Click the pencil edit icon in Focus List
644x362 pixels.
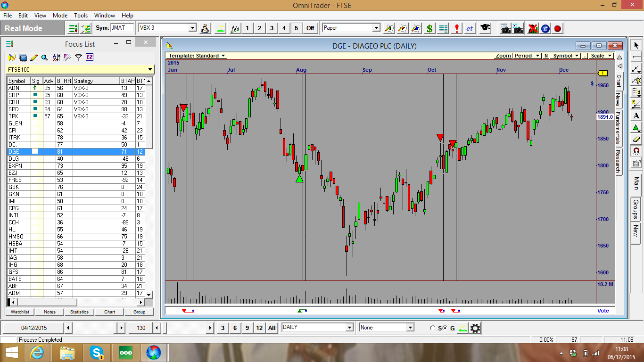(33, 58)
